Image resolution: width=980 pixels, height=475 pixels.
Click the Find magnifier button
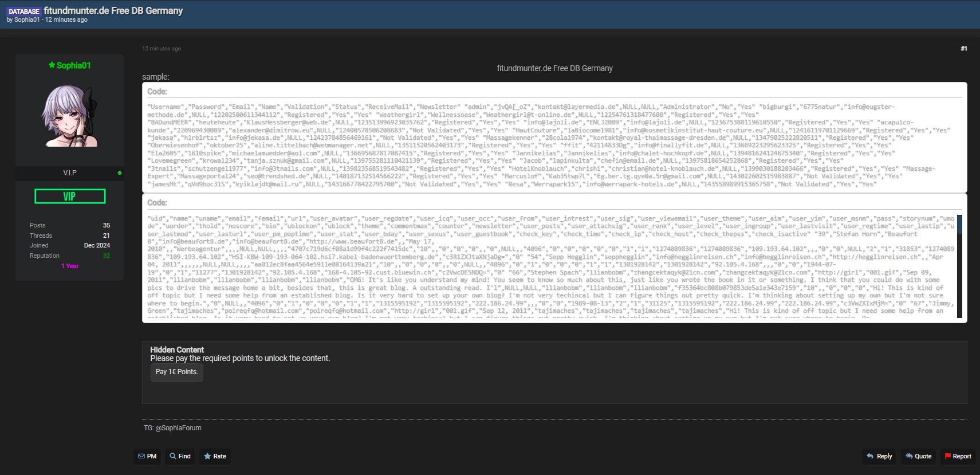click(x=180, y=456)
